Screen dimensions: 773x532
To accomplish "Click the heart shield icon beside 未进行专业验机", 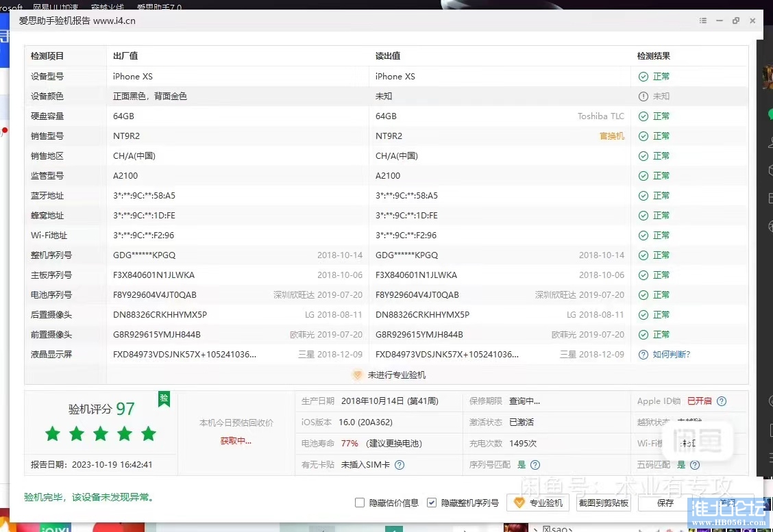I will pyautogui.click(x=358, y=375).
